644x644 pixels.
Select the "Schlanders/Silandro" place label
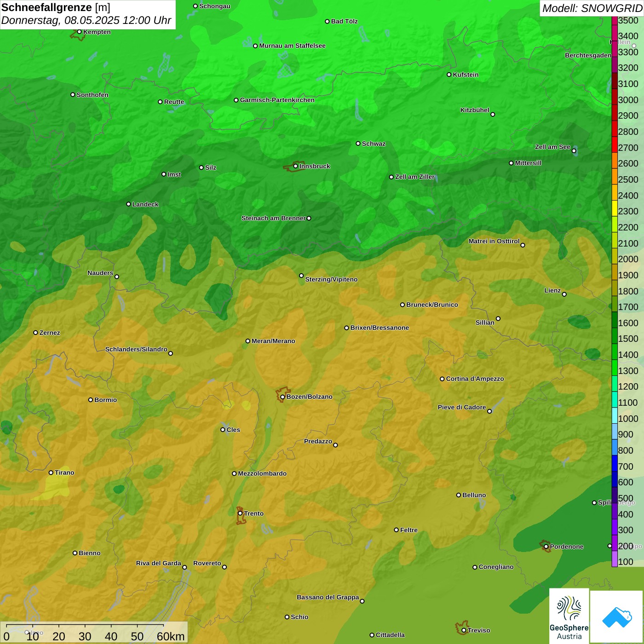(136, 349)
